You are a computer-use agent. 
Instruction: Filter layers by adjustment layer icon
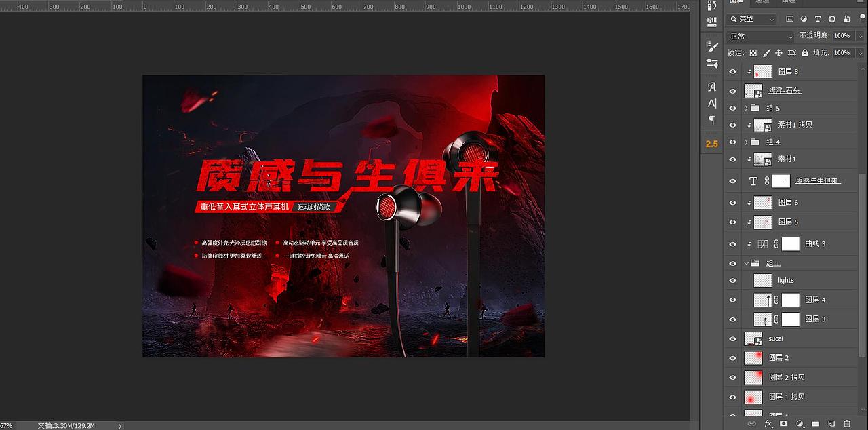coord(804,19)
